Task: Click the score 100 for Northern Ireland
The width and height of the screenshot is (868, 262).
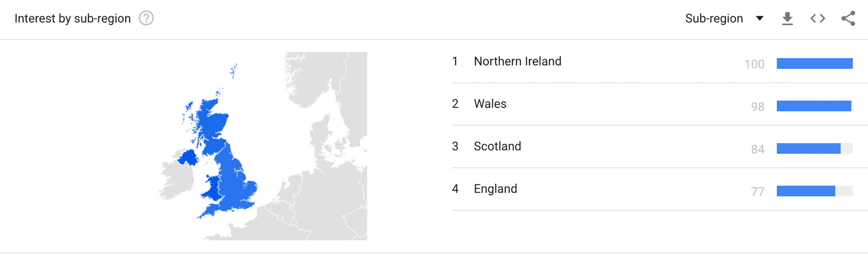Action: coord(754,64)
